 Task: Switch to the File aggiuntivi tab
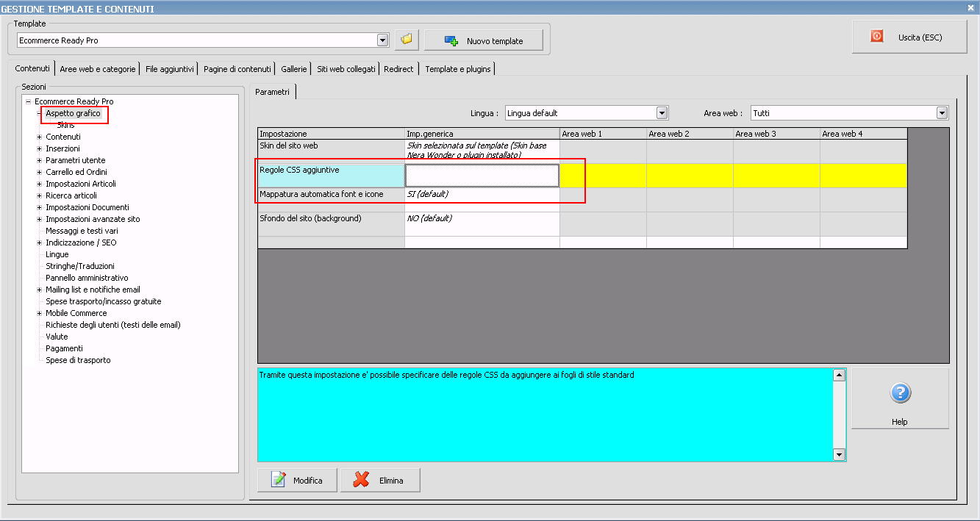coord(170,69)
